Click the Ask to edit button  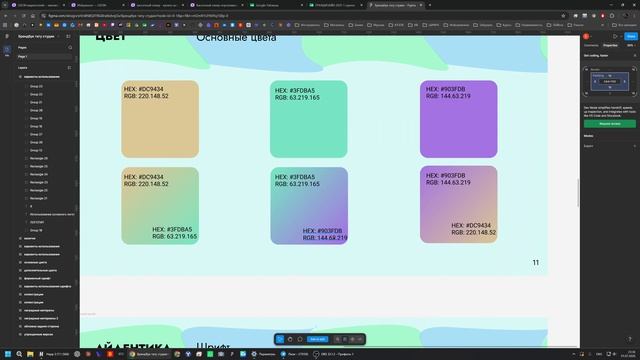coord(317,339)
